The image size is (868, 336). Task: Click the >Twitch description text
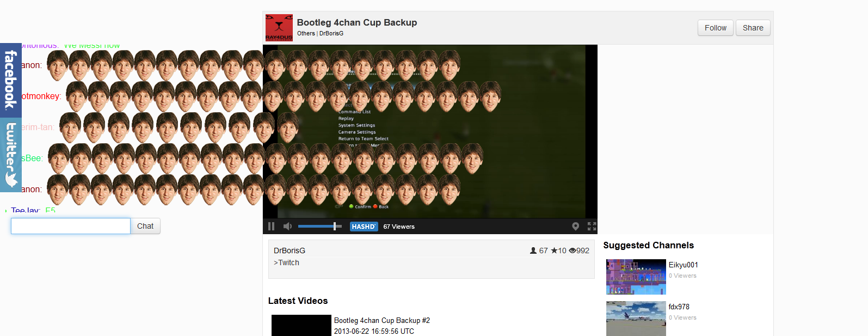point(286,262)
